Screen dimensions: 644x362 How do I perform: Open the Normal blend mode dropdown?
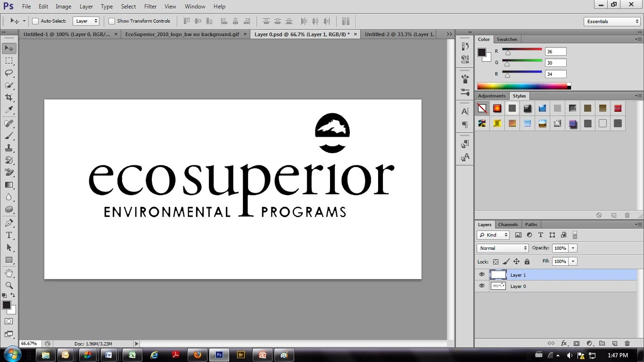[503, 248]
